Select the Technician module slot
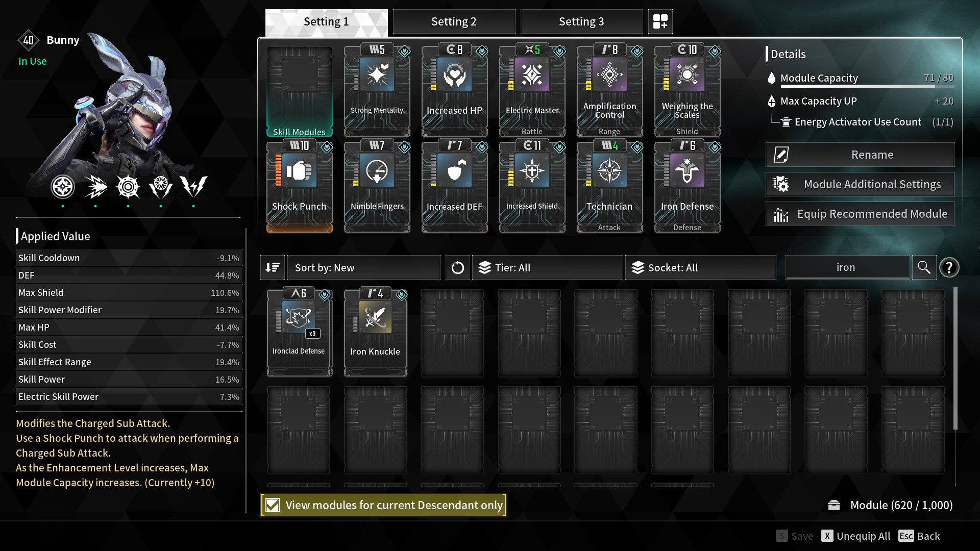Screen dimensions: 980x551 (610, 187)
